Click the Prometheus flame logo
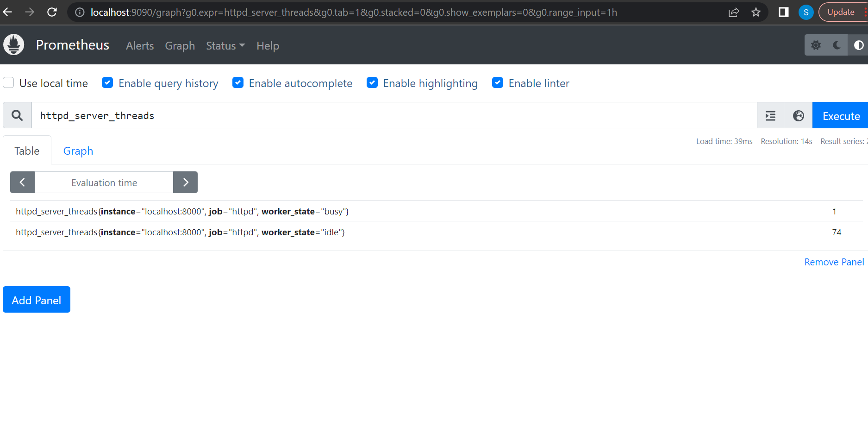This screenshot has width=868, height=446. click(14, 45)
